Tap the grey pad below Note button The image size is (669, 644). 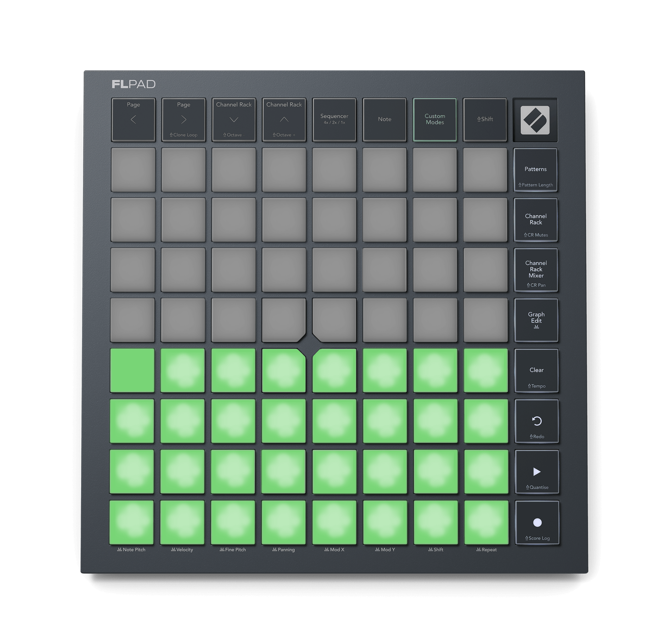tap(384, 169)
